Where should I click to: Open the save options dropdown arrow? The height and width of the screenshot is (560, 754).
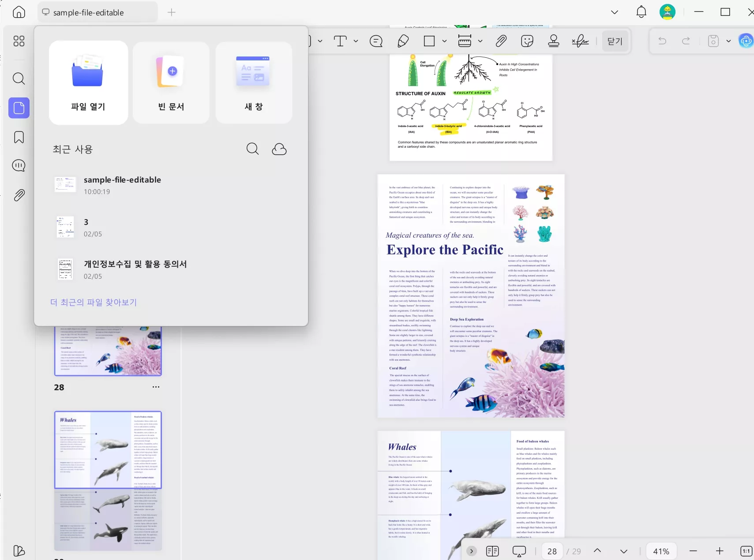[728, 41]
